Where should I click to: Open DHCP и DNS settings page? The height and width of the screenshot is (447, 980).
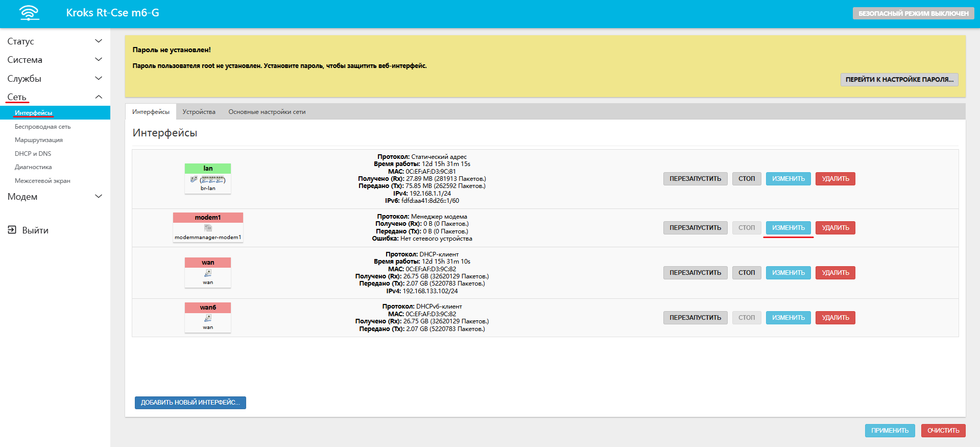[33, 154]
